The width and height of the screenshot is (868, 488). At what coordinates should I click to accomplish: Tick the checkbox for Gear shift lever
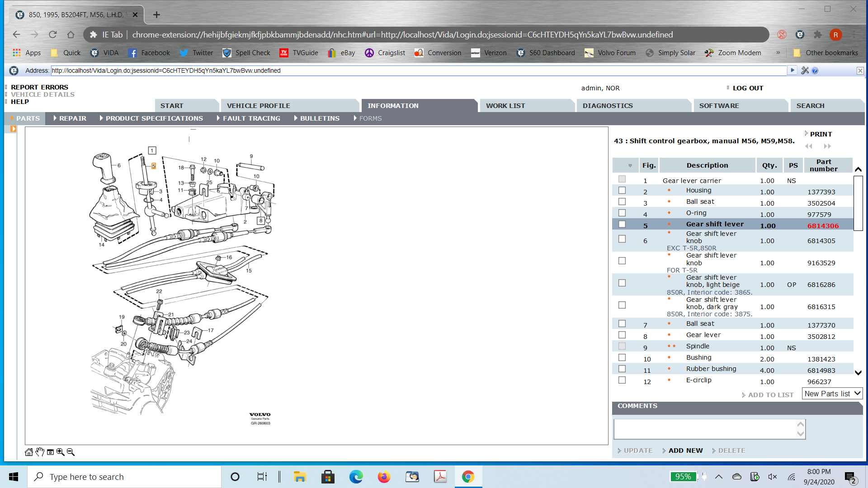click(x=622, y=225)
